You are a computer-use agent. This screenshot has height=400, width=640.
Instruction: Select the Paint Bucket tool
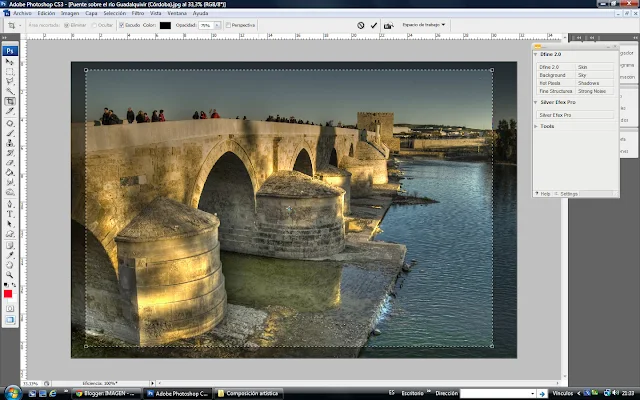(10, 172)
